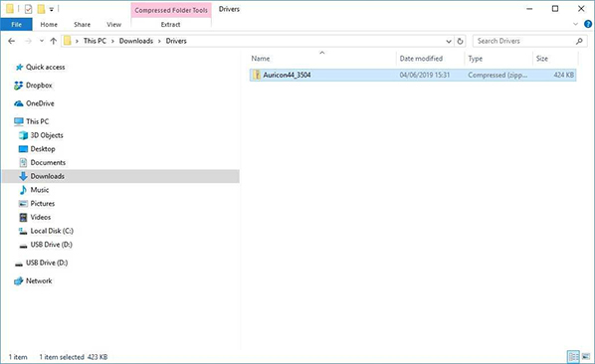This screenshot has height=364, width=595.
Task: Switch to large icons view
Action: pyautogui.click(x=586, y=356)
